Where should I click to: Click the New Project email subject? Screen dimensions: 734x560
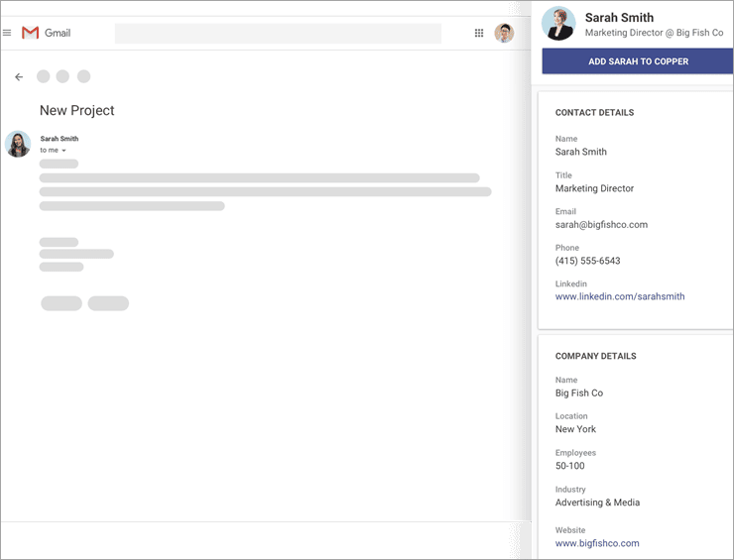pos(76,111)
